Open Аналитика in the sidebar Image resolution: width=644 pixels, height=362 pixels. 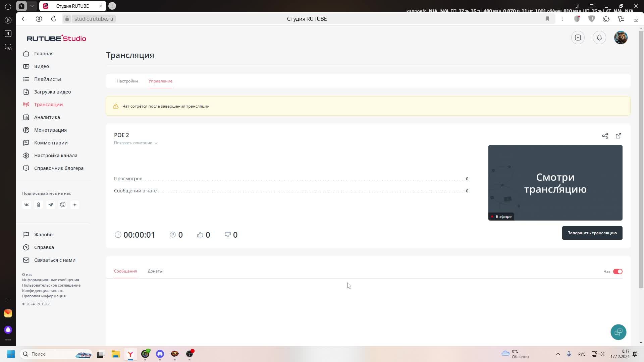(x=47, y=117)
